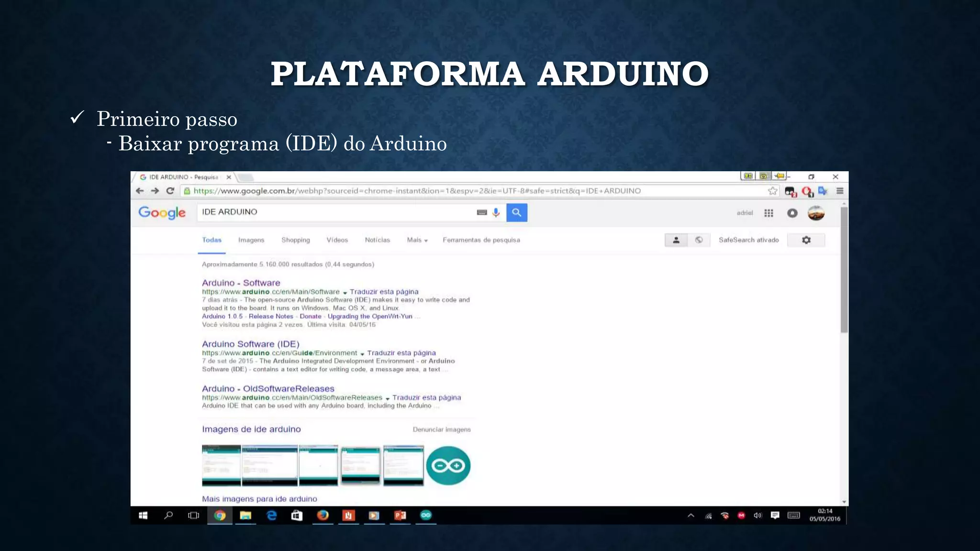
Task: Open the first Arduino IDE image thumbnail
Action: 221,465
